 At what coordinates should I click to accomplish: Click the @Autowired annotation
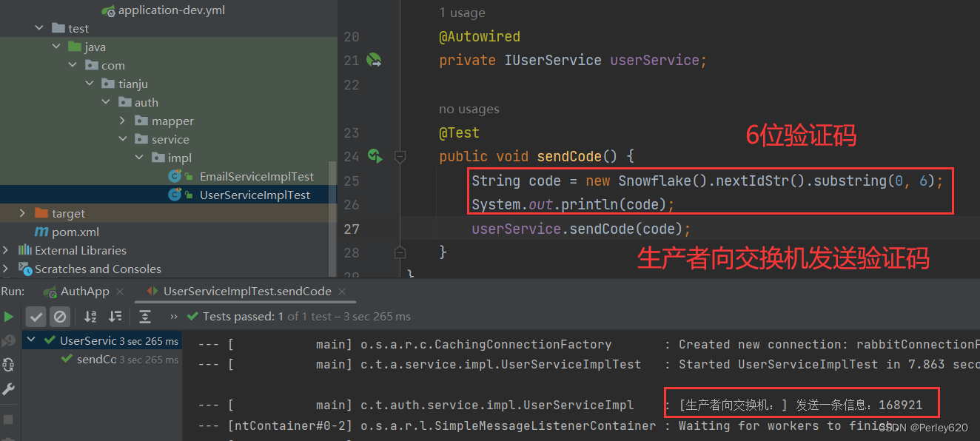(480, 36)
